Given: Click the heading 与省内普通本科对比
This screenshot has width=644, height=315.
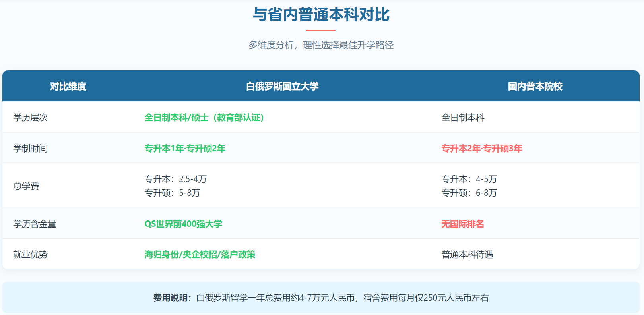Looking at the screenshot, I should [x=321, y=15].
